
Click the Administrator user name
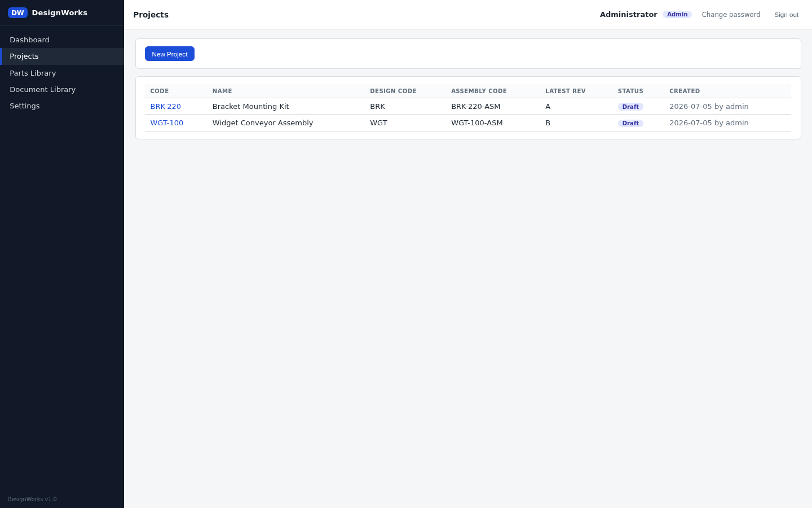click(628, 15)
